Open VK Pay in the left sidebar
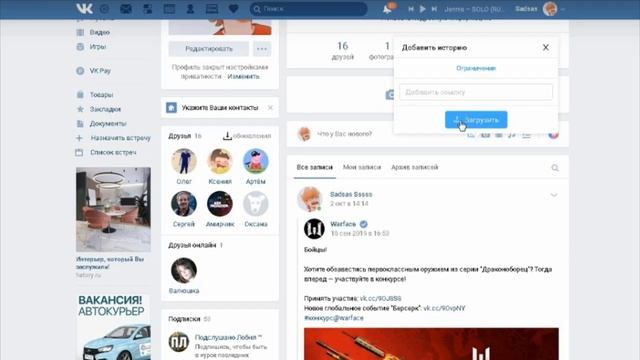This screenshot has height=360, width=640. 100,71
